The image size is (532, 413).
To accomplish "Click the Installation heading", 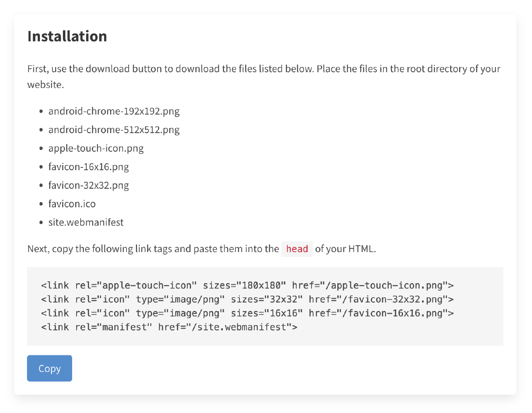I will click(67, 36).
